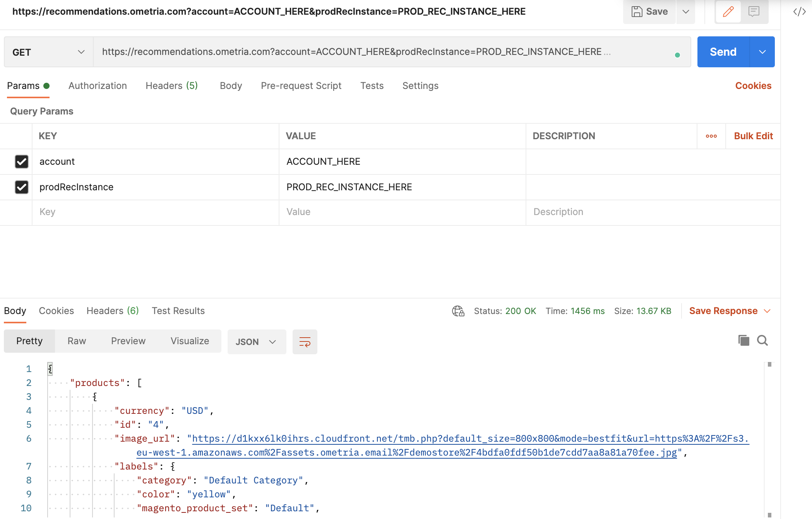This screenshot has width=812, height=519.
Task: Expand the Save Response chevron
Action: [767, 311]
